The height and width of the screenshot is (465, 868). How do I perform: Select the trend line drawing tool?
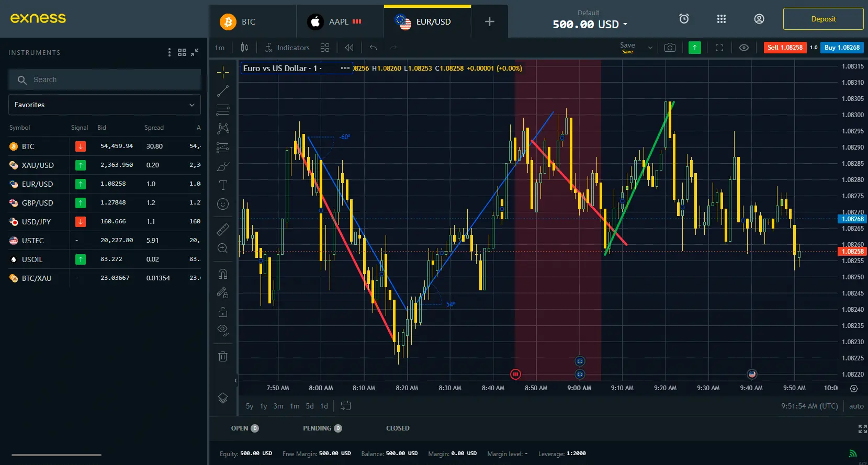pos(223,91)
